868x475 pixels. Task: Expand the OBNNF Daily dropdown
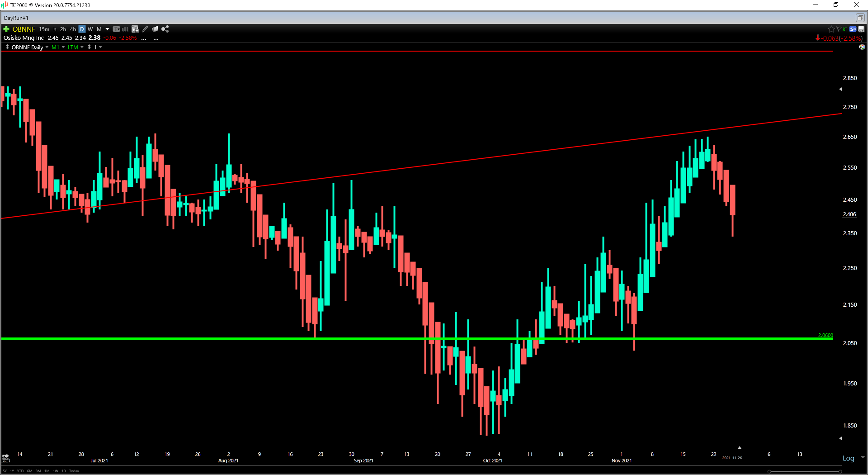point(47,47)
